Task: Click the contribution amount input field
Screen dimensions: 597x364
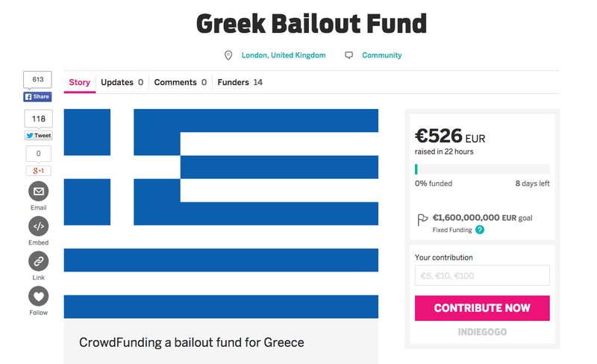Action: click(482, 275)
